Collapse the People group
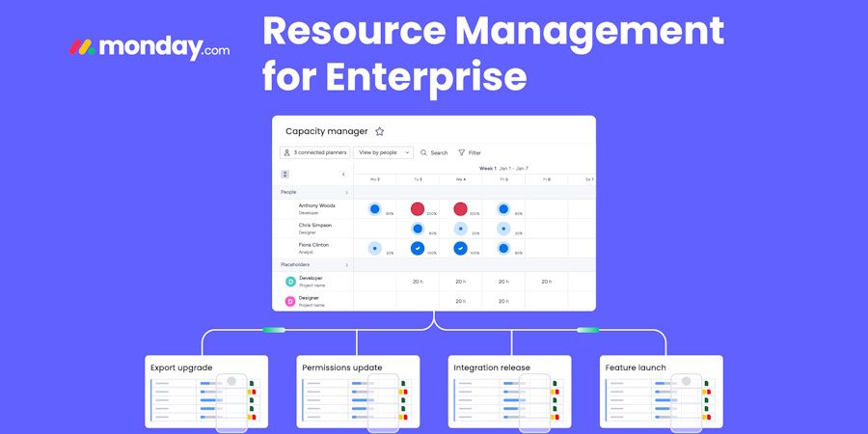 pyautogui.click(x=346, y=193)
